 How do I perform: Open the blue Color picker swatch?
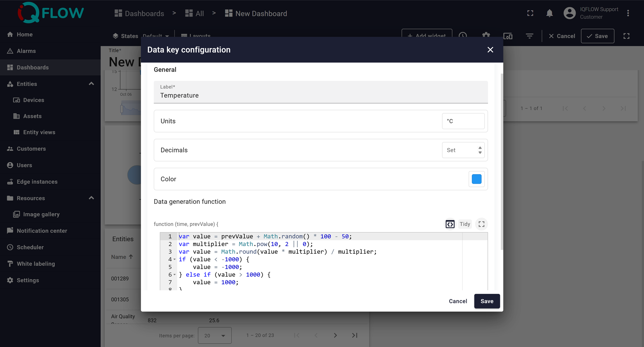pyautogui.click(x=476, y=179)
